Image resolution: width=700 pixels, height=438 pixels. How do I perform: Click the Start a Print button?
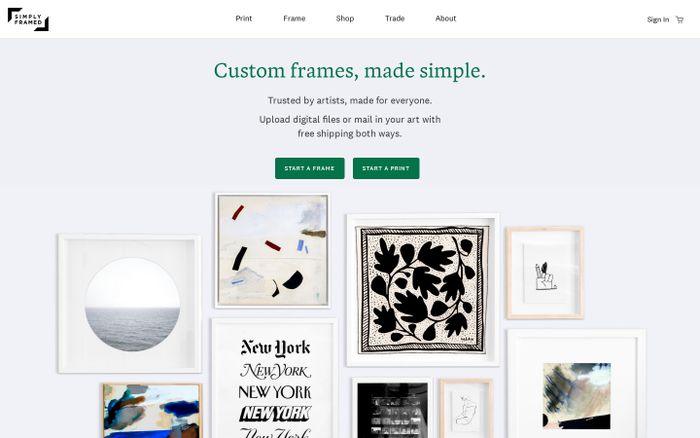(386, 168)
